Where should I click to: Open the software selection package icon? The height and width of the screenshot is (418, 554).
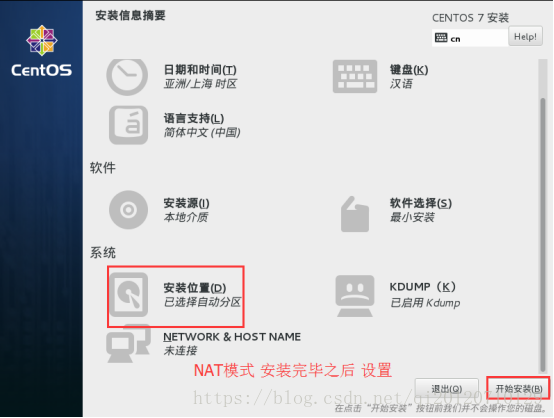point(355,214)
